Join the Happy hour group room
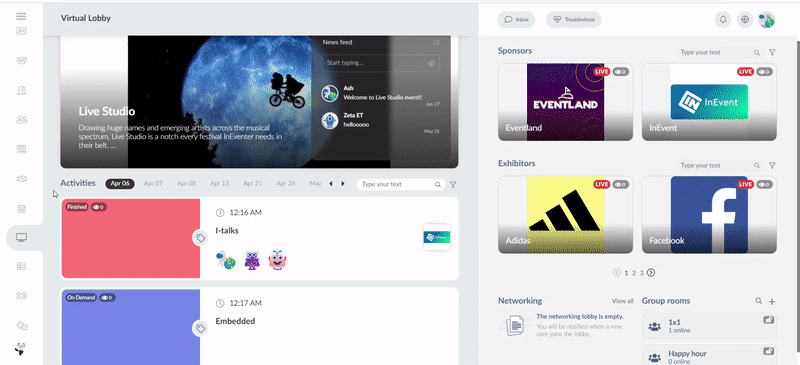Viewport: 800px width, 365px height. coord(709,355)
